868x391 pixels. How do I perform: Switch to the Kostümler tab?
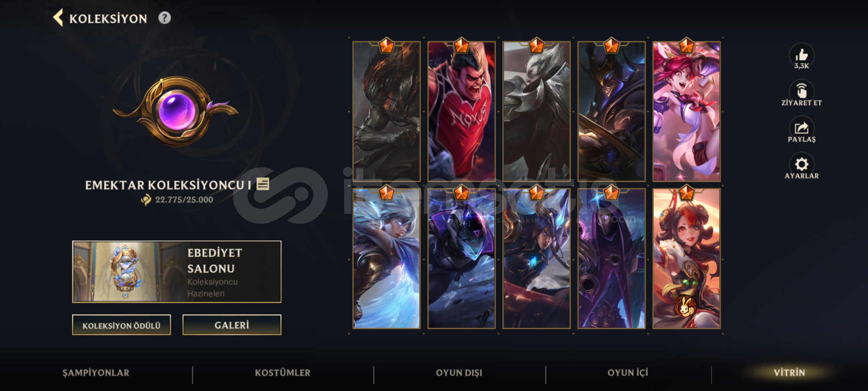point(282,373)
